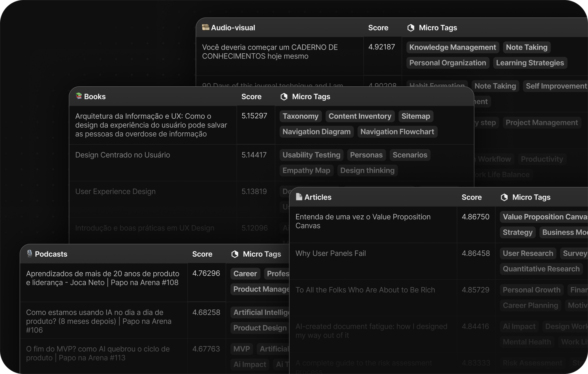Click score 4.92187 in Audio-visual table
The height and width of the screenshot is (374, 588).
(x=382, y=47)
